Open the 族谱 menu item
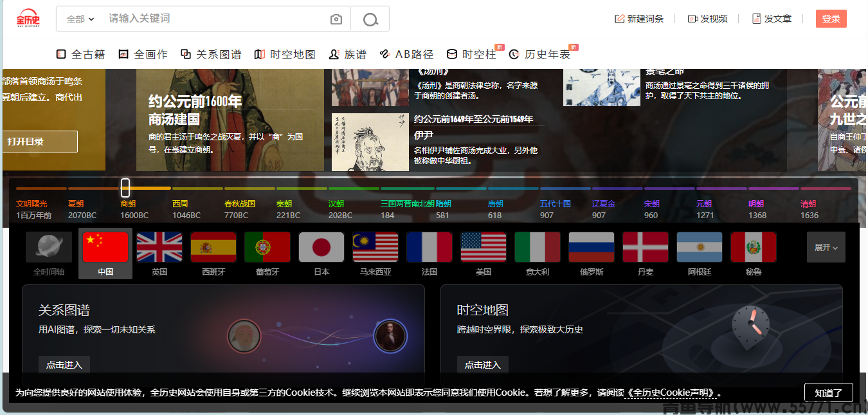Image resolution: width=868 pixels, height=415 pixels. pyautogui.click(x=347, y=55)
